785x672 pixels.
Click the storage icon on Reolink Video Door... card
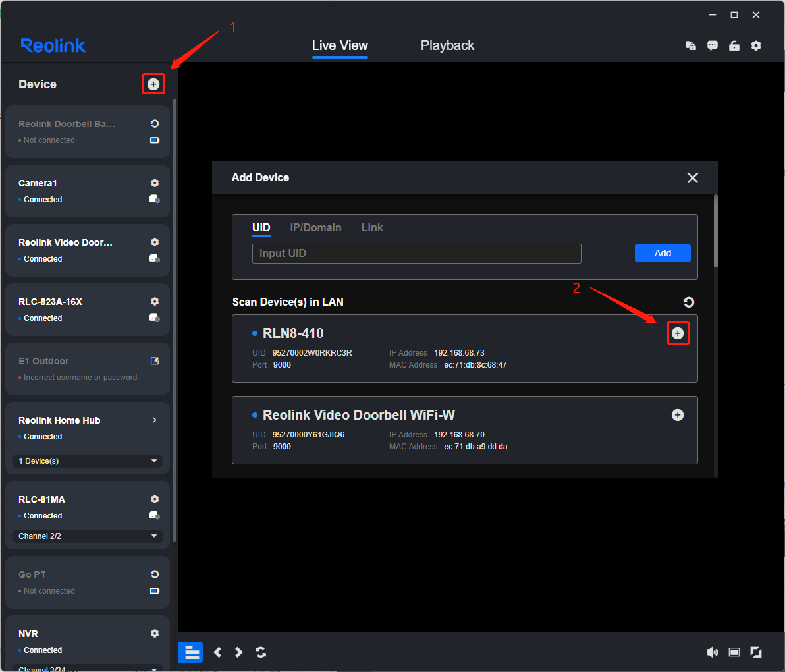[155, 258]
